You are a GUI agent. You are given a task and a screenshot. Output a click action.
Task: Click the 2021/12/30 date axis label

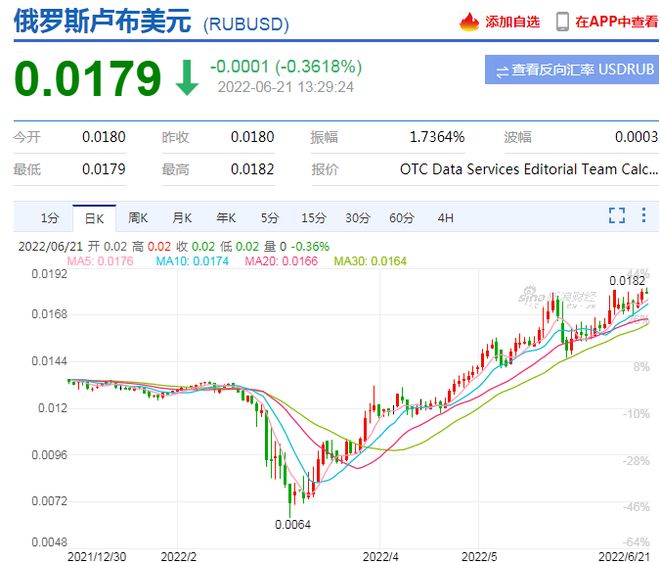tap(97, 557)
